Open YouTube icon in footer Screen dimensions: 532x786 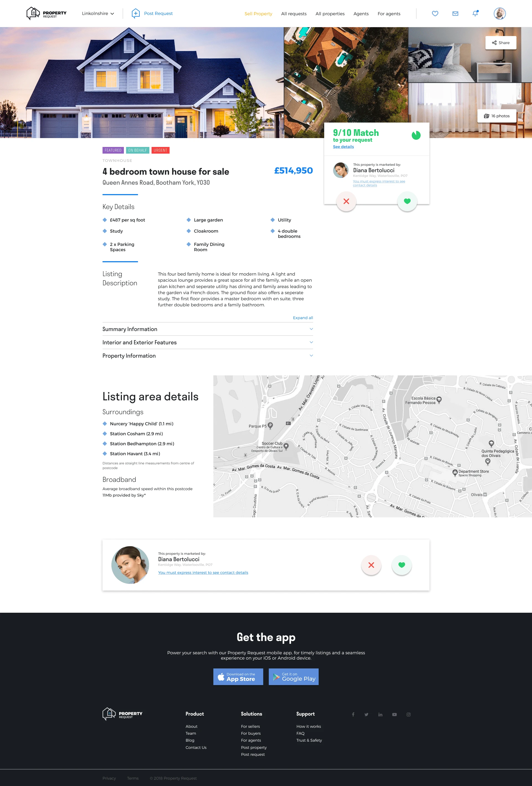click(395, 714)
